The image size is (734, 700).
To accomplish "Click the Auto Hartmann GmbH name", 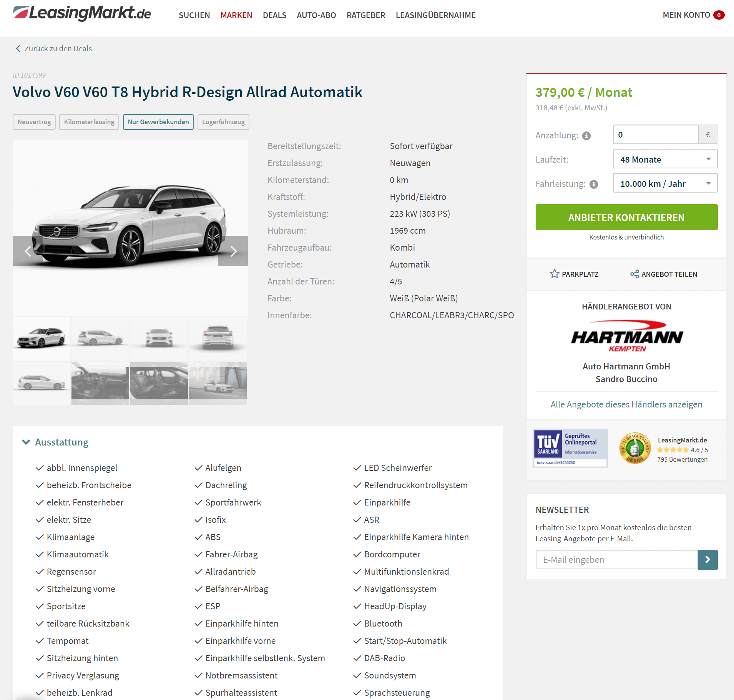I will [x=626, y=366].
